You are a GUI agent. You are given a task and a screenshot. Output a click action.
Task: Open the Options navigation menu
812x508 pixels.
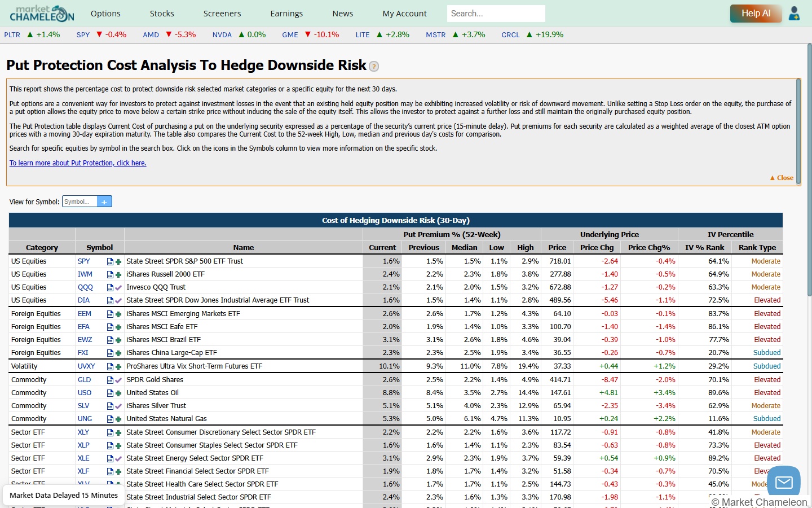[x=105, y=14]
